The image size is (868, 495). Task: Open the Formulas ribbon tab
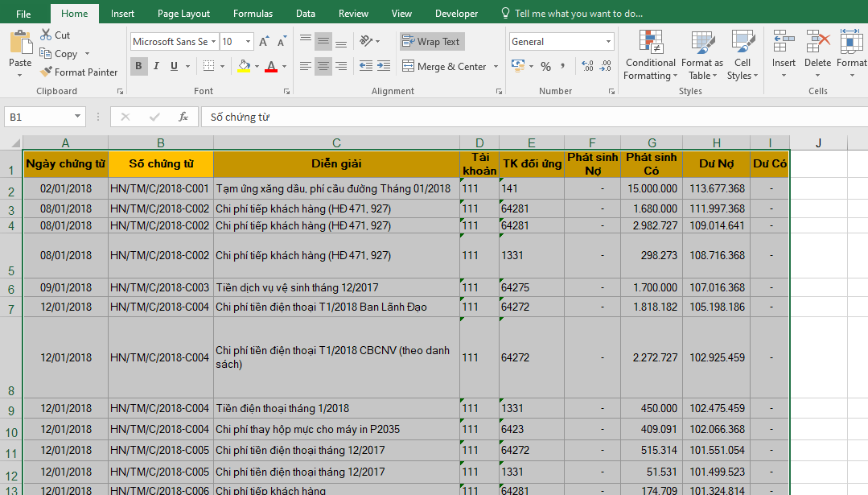[253, 14]
